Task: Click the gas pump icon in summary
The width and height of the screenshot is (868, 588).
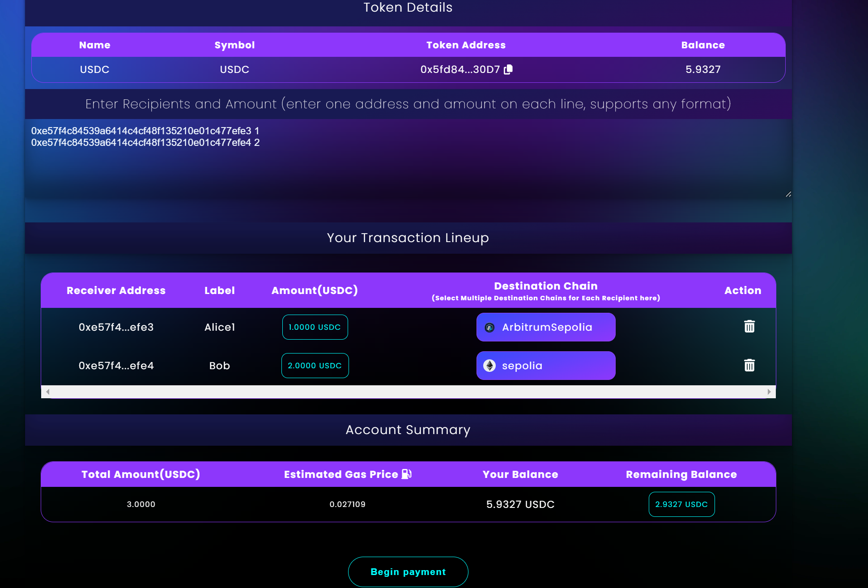Action: [406, 474]
